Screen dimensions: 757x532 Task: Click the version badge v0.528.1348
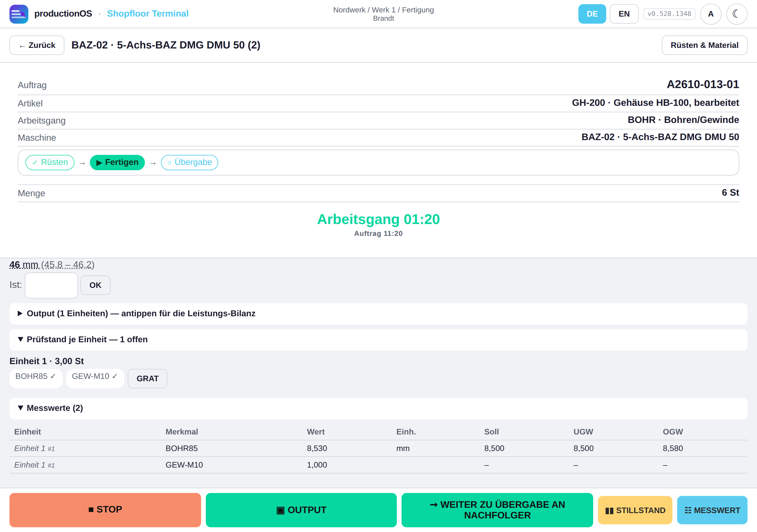(669, 14)
